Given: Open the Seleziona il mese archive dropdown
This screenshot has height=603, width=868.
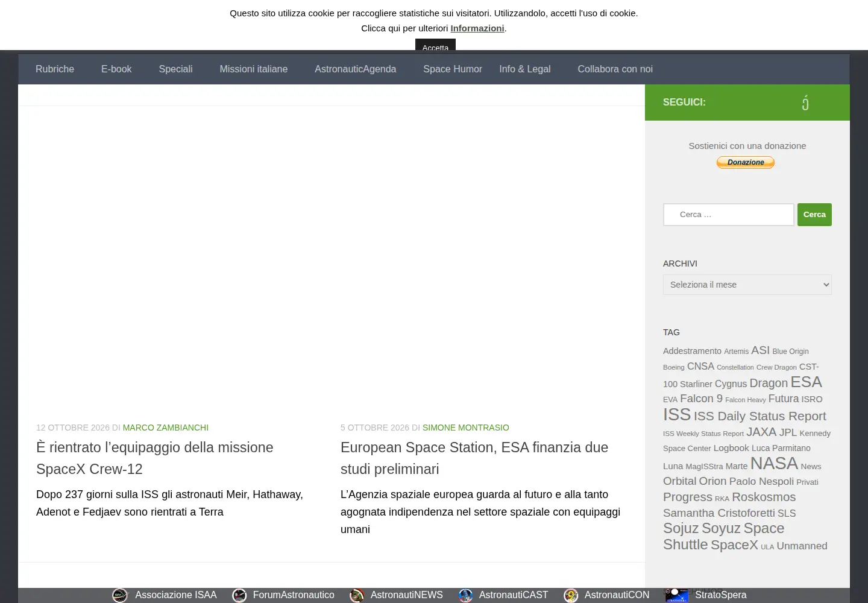Looking at the screenshot, I should click(x=747, y=285).
